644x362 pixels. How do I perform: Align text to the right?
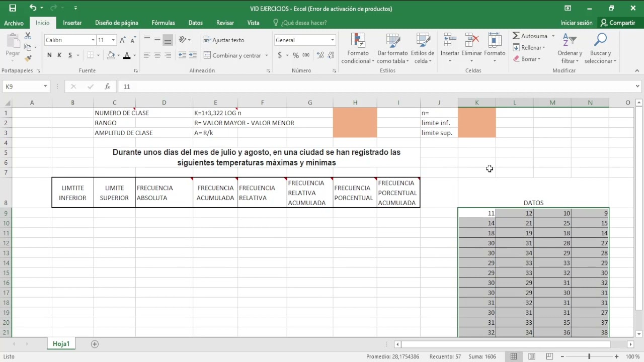(168, 55)
